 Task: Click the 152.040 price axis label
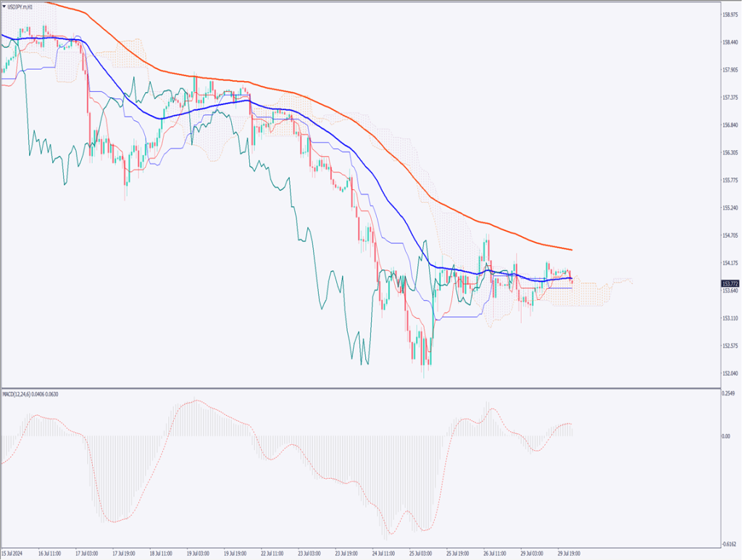[730, 373]
